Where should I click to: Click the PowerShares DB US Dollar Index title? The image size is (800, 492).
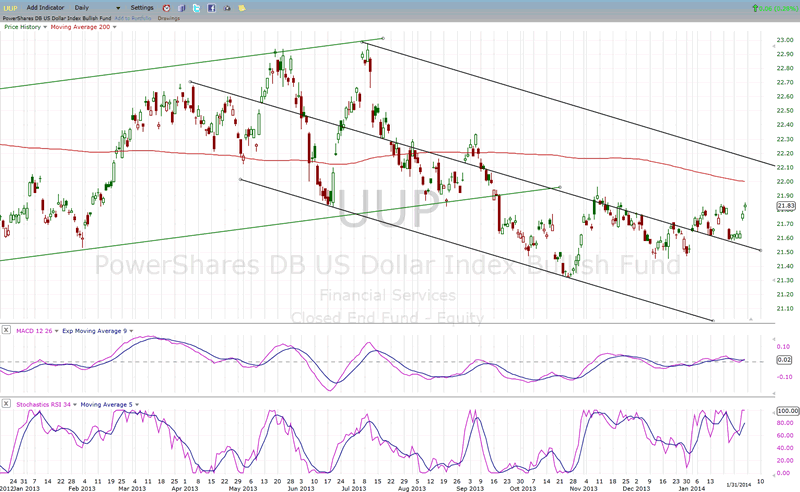57,18
